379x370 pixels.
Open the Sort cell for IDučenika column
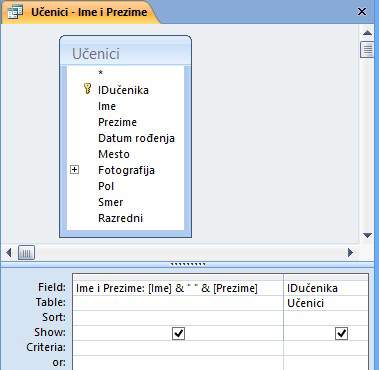[x=326, y=318]
